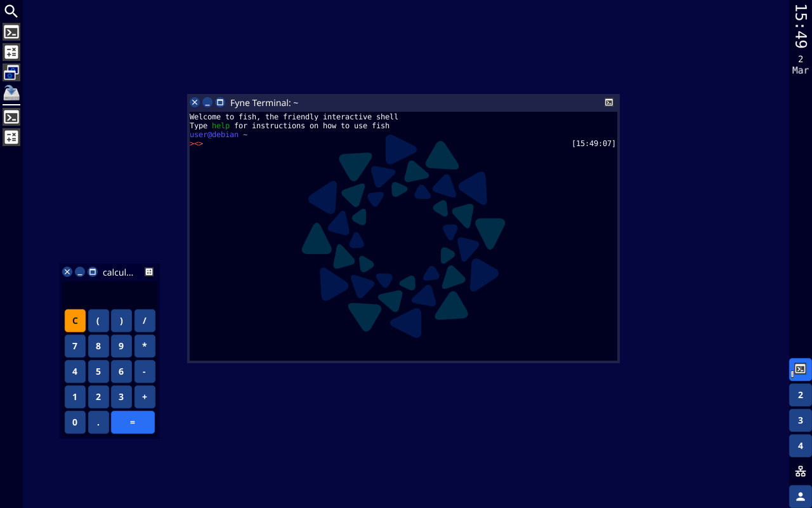812x508 pixels.
Task: Switch to virtual desktop 4
Action: pyautogui.click(x=800, y=446)
